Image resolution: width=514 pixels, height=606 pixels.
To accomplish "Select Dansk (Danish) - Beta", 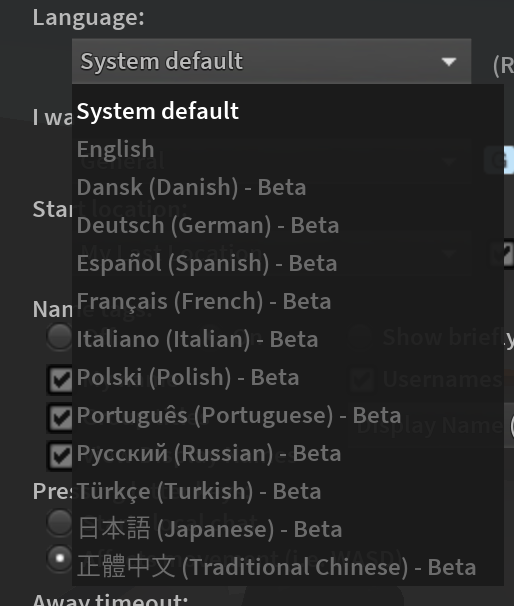I will 288,187.
